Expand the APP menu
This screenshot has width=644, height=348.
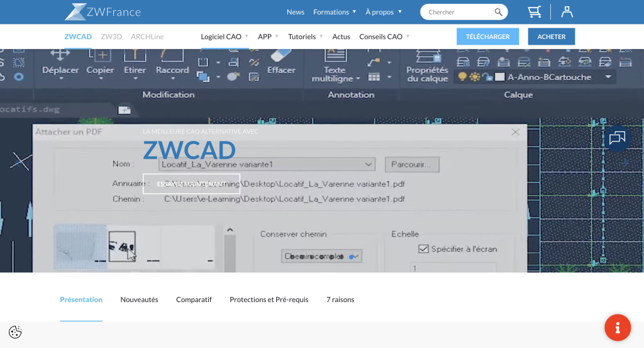268,36
